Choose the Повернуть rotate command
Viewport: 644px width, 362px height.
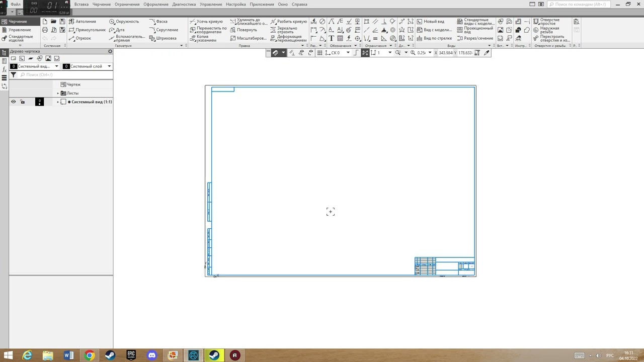(x=244, y=30)
